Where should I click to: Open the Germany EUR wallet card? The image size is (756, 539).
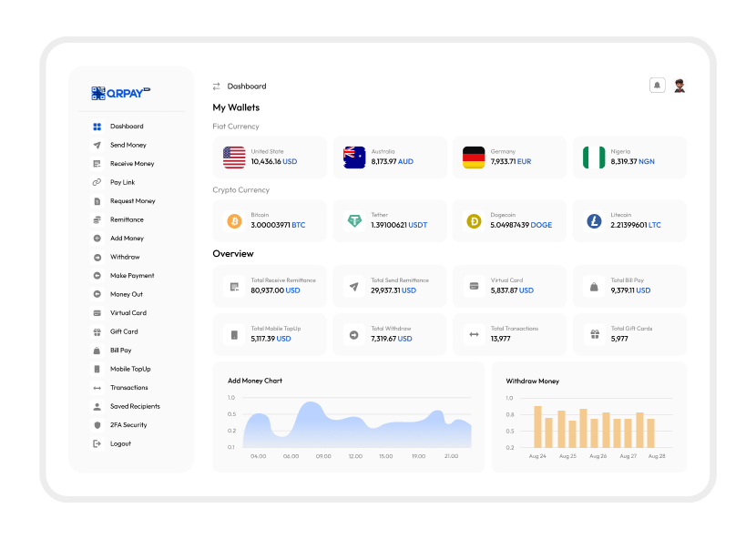click(x=509, y=158)
